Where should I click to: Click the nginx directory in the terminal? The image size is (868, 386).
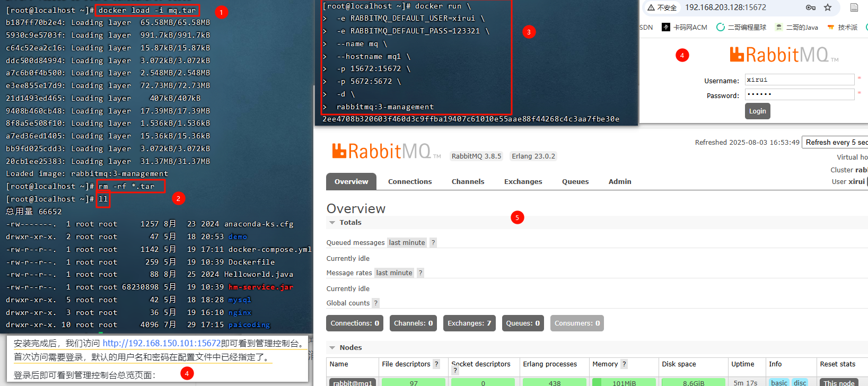(240, 312)
